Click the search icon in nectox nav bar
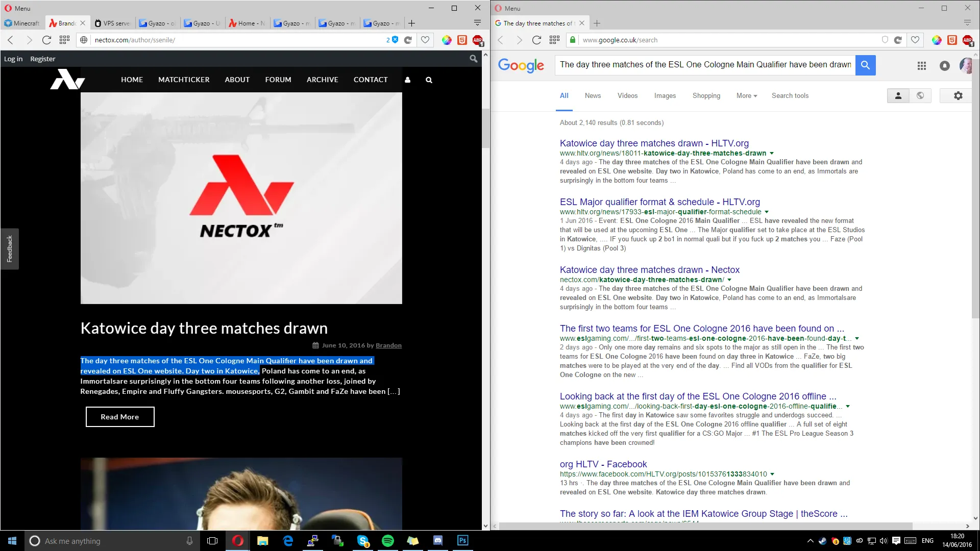 tap(429, 80)
